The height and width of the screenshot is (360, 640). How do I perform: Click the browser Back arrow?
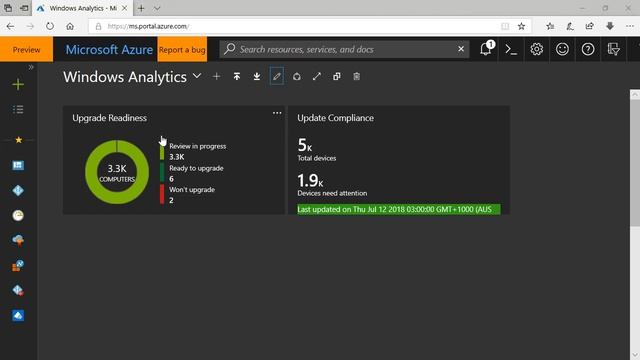pyautogui.click(x=11, y=26)
